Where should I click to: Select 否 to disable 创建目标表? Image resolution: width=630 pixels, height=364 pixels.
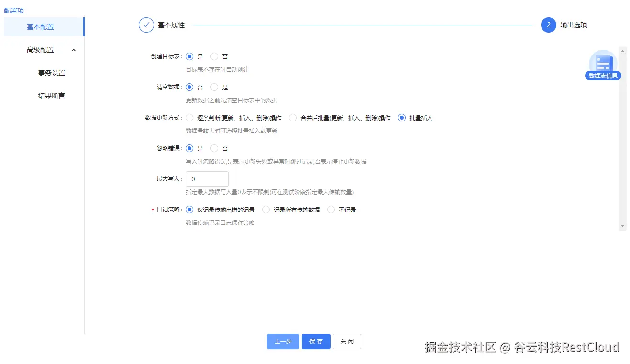tap(214, 56)
